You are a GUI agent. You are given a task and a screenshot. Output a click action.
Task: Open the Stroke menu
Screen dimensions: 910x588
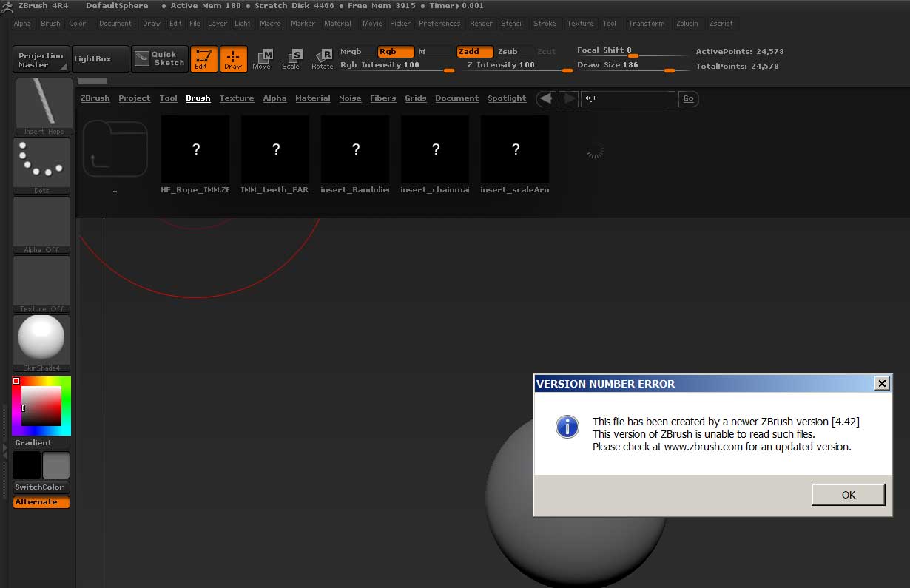(545, 24)
